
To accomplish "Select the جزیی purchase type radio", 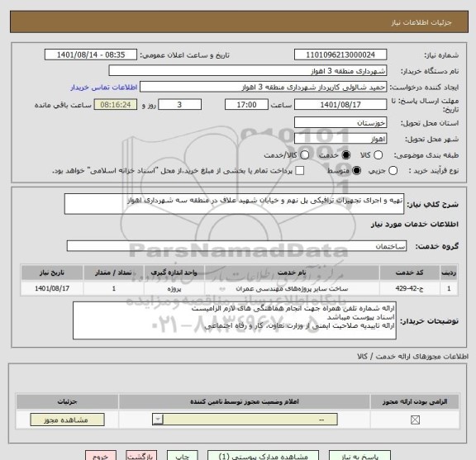I will (x=393, y=170).
